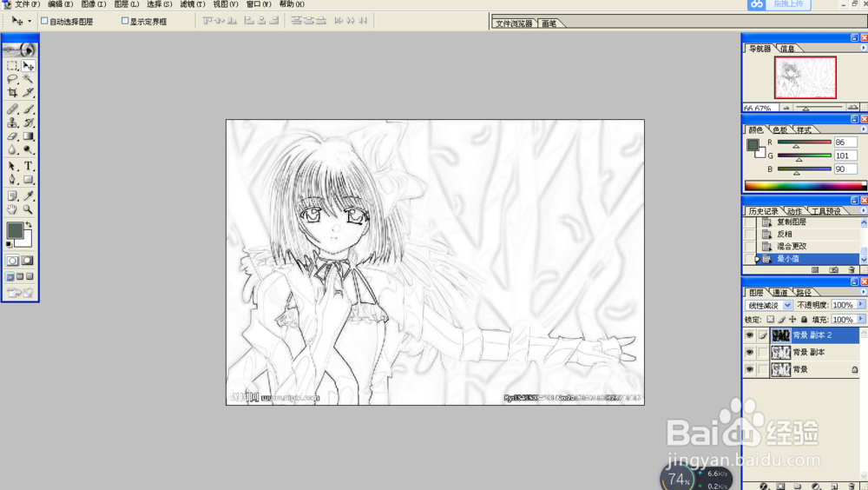Toggle lock position
Screen dimensions: 868x490
tap(792, 319)
